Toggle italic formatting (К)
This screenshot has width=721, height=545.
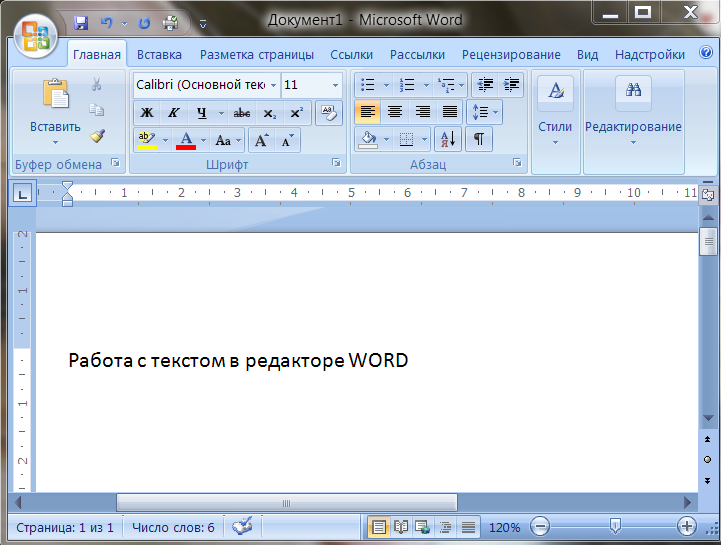[x=173, y=113]
